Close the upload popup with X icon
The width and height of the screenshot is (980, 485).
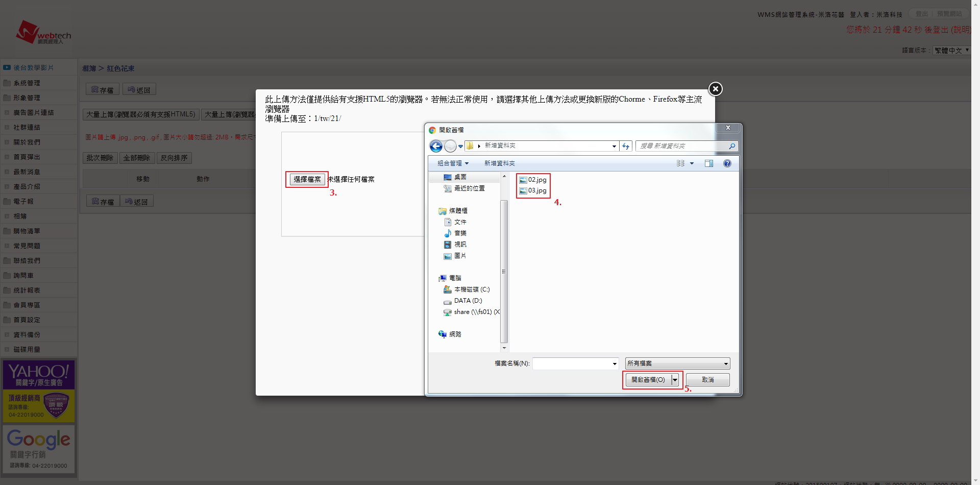[715, 89]
